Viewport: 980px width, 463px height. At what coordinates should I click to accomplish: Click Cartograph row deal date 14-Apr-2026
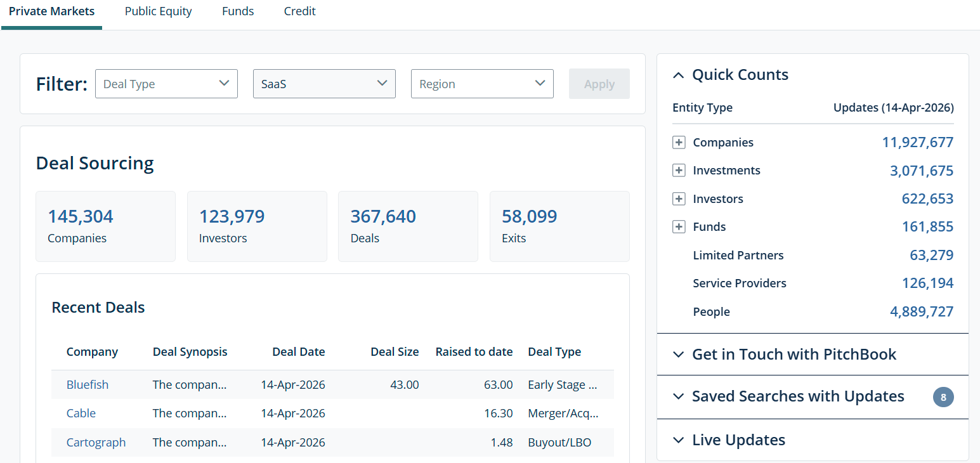[293, 442]
